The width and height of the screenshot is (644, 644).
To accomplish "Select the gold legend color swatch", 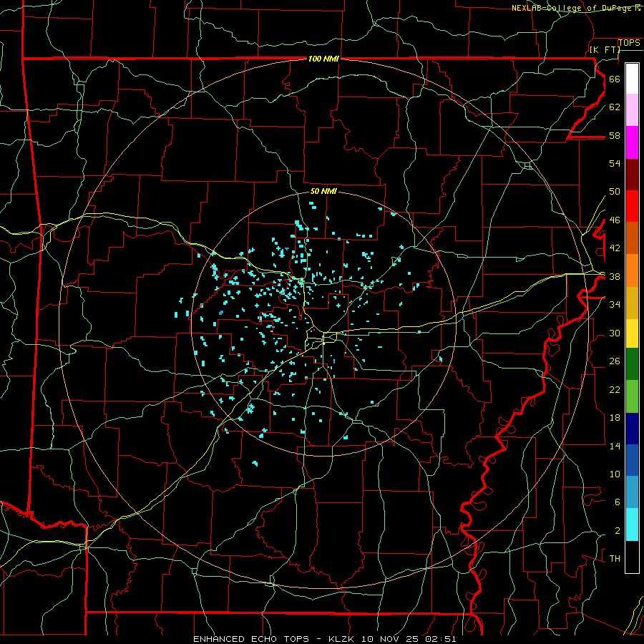I will (632, 302).
